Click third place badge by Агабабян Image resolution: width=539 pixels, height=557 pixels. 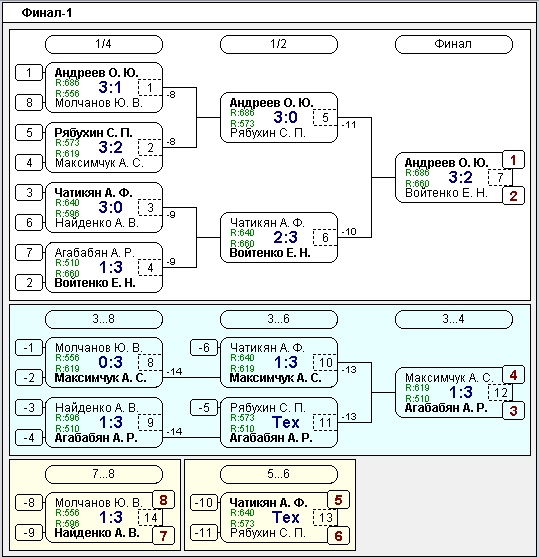click(x=513, y=411)
